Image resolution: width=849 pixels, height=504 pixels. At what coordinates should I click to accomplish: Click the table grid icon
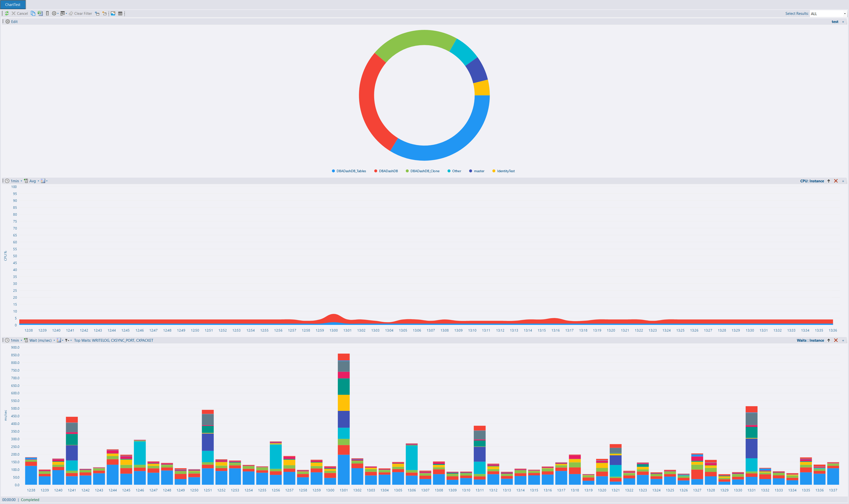point(120,13)
